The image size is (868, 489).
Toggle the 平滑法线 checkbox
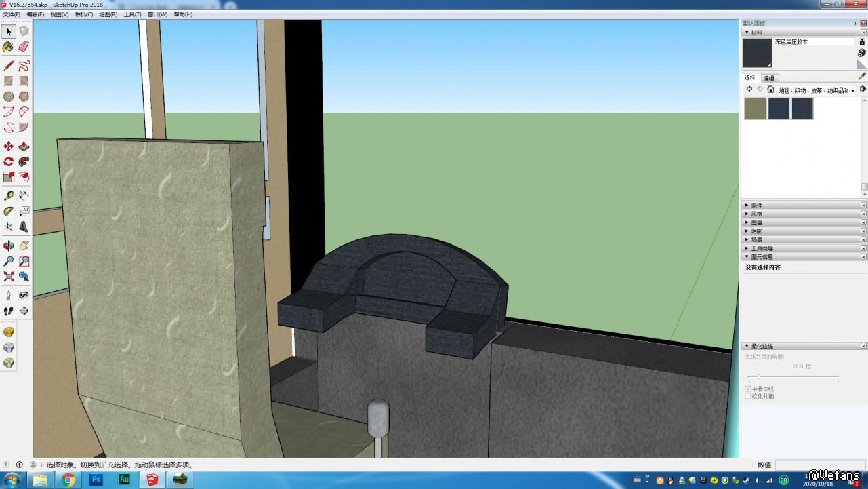point(748,389)
